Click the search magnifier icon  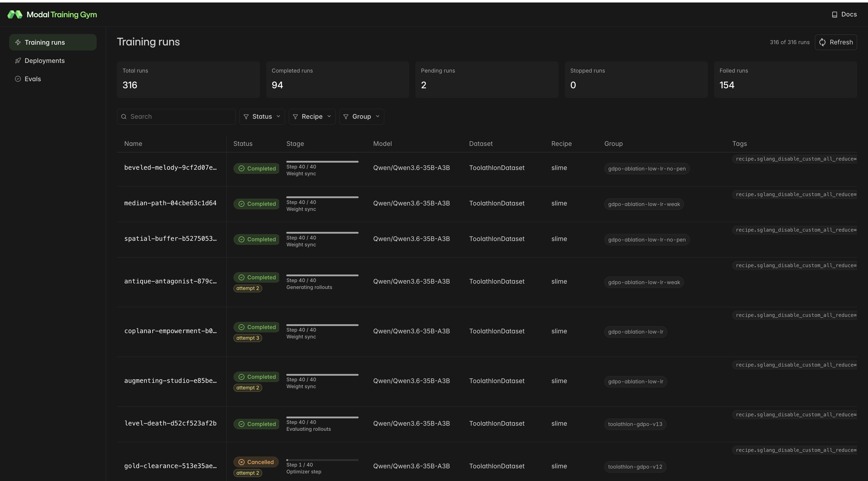124,116
